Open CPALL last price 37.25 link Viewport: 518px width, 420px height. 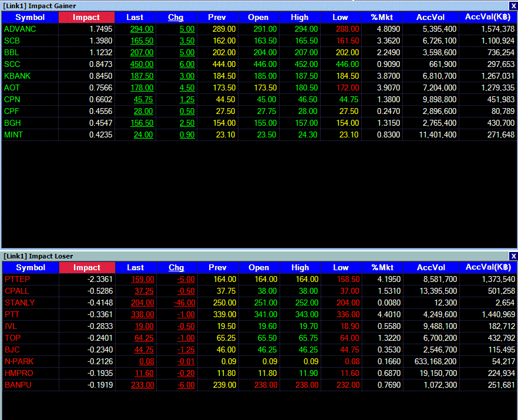[x=144, y=291]
